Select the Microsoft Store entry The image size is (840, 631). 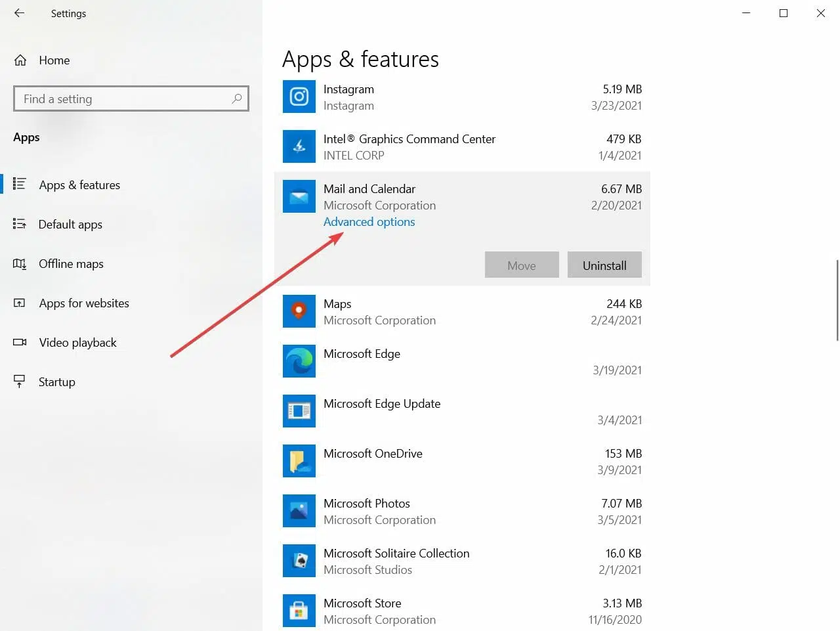462,611
